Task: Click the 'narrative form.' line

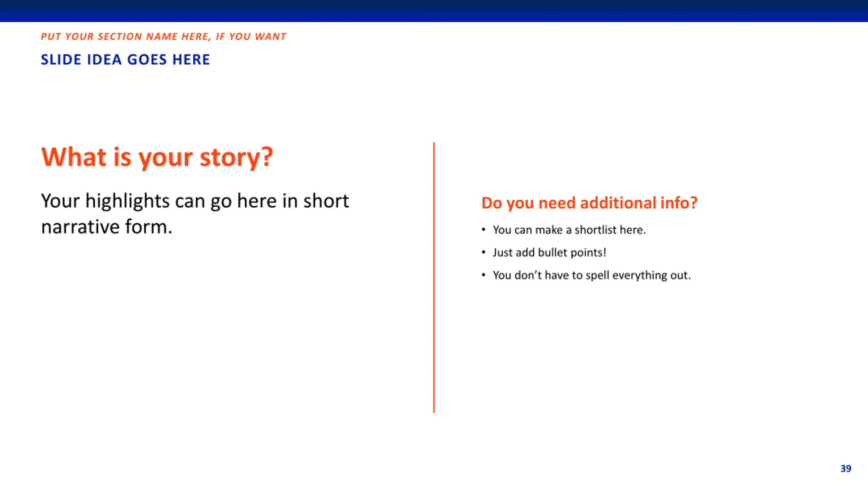Action: pyautogui.click(x=107, y=227)
